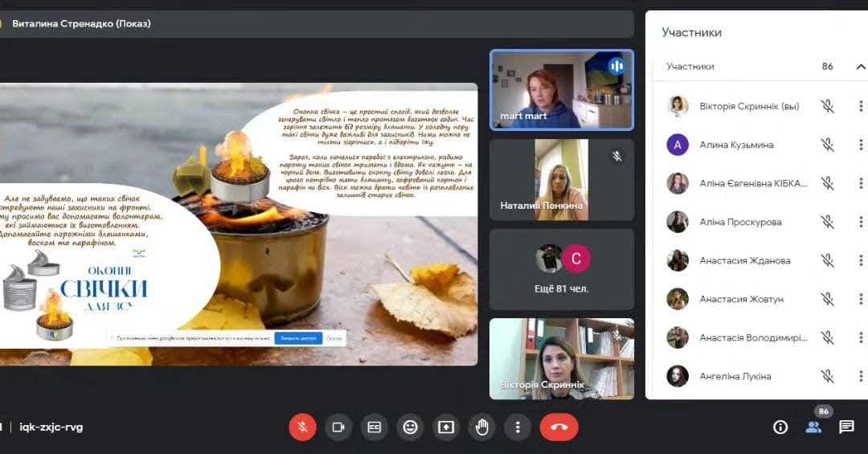Click mute icon beside Аліна Проскурова

pos(827,222)
